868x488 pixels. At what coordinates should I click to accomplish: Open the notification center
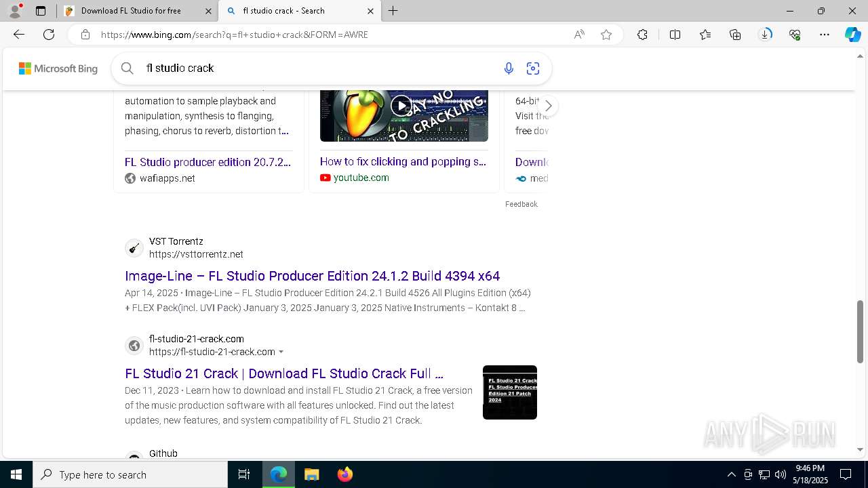846,474
